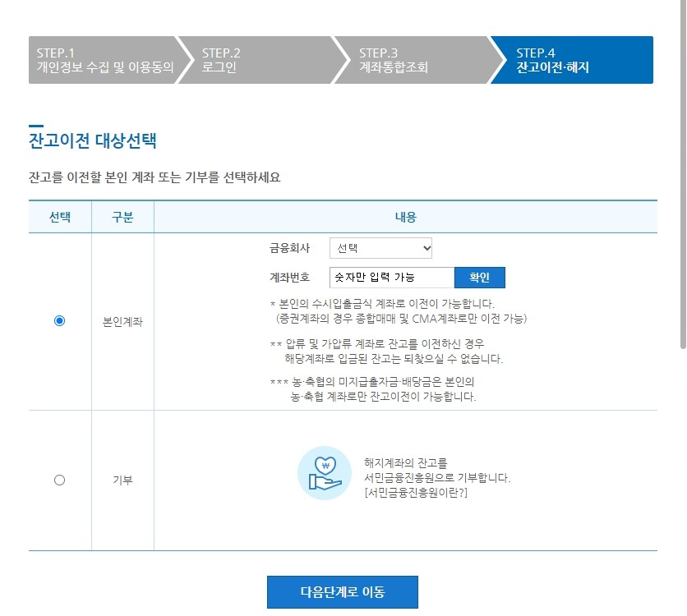Click the 해당계좌로 입금된 잔고는 note line

click(394, 359)
